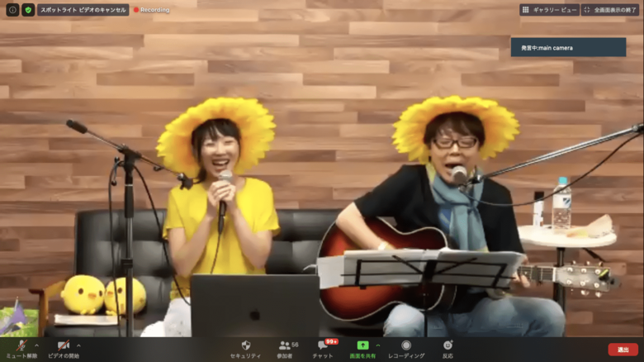Open the chat panel
Image resolution: width=644 pixels, height=362 pixels.
pyautogui.click(x=323, y=350)
